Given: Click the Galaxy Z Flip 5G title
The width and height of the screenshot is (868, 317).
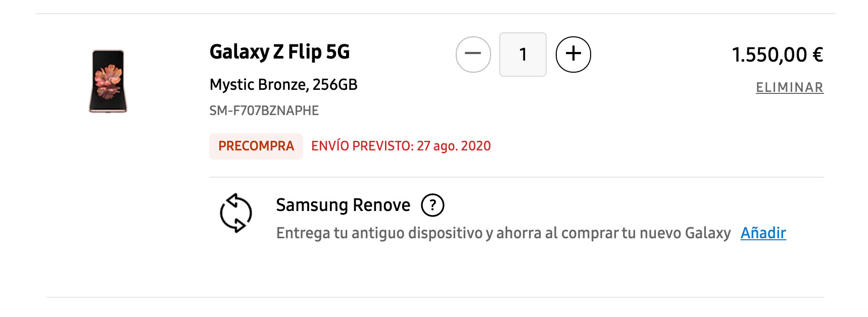Looking at the screenshot, I should (279, 52).
